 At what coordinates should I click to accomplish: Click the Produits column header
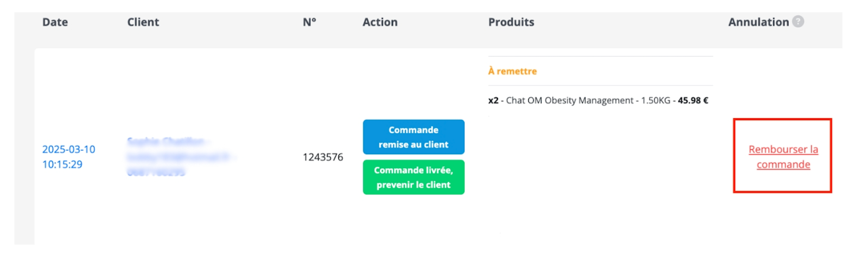pos(511,22)
